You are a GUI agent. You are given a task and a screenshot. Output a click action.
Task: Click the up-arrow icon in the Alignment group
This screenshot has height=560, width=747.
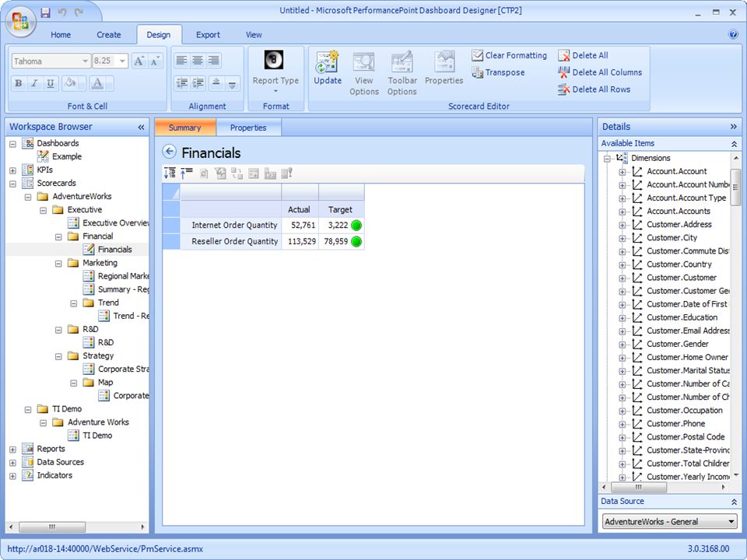216,83
